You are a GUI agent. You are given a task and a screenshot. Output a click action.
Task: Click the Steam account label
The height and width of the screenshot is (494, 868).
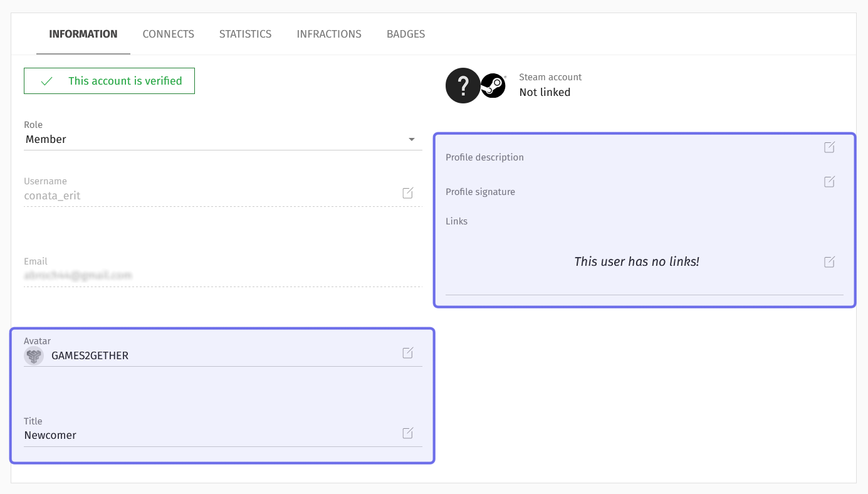tap(550, 77)
